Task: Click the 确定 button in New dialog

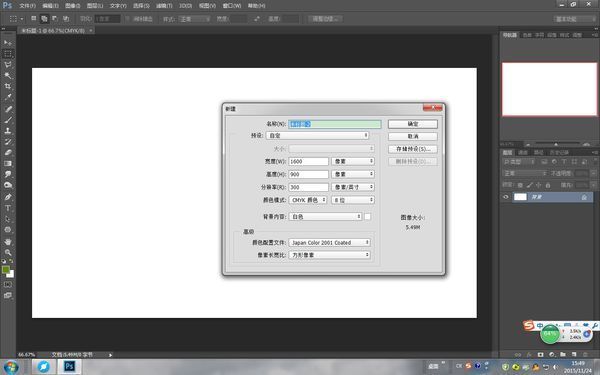Action: click(413, 124)
